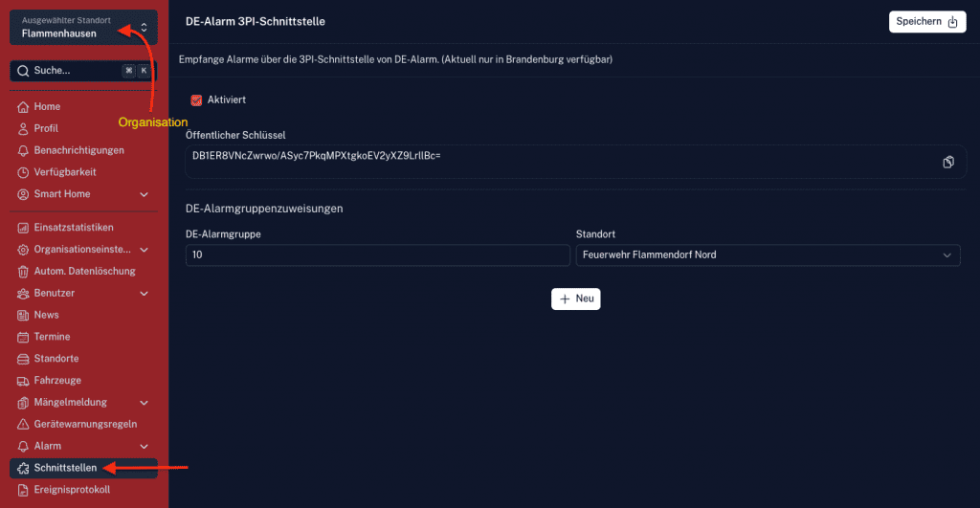Click the Fahrzeuge truck icon
The image size is (980, 508).
pyautogui.click(x=24, y=381)
